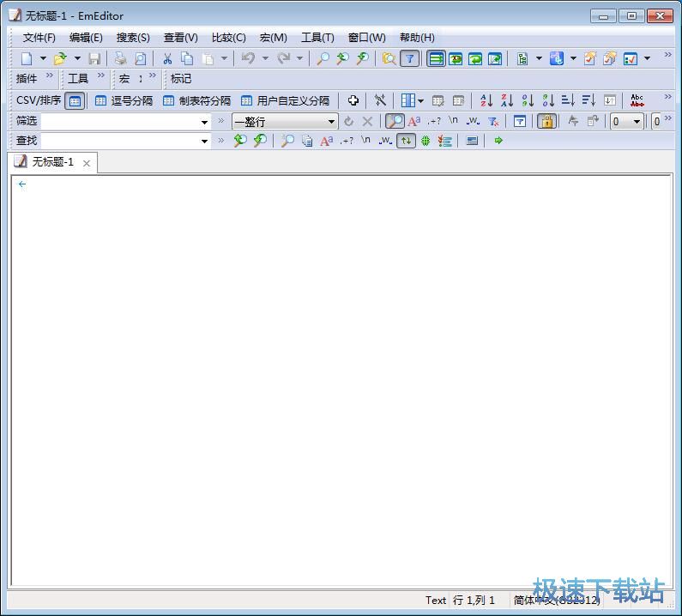This screenshot has width=682, height=616.
Task: Click the copy icon in the Find bar
Action: pyautogui.click(x=307, y=141)
